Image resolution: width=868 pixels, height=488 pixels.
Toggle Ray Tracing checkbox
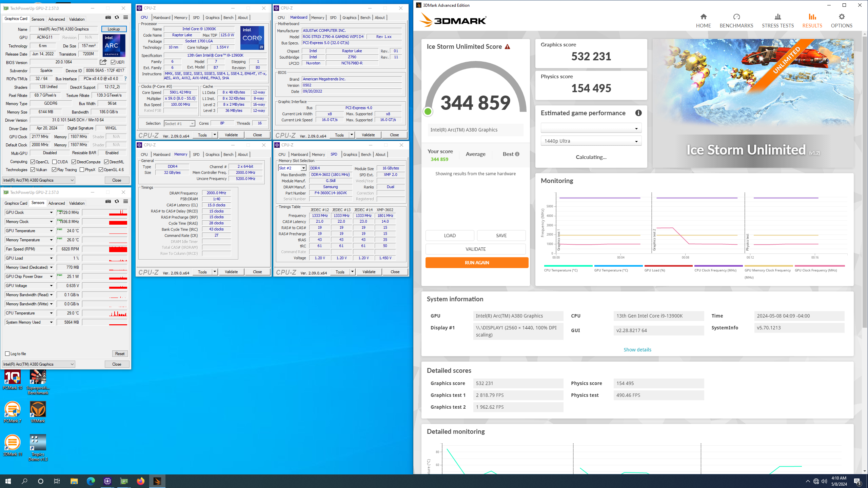(x=54, y=170)
